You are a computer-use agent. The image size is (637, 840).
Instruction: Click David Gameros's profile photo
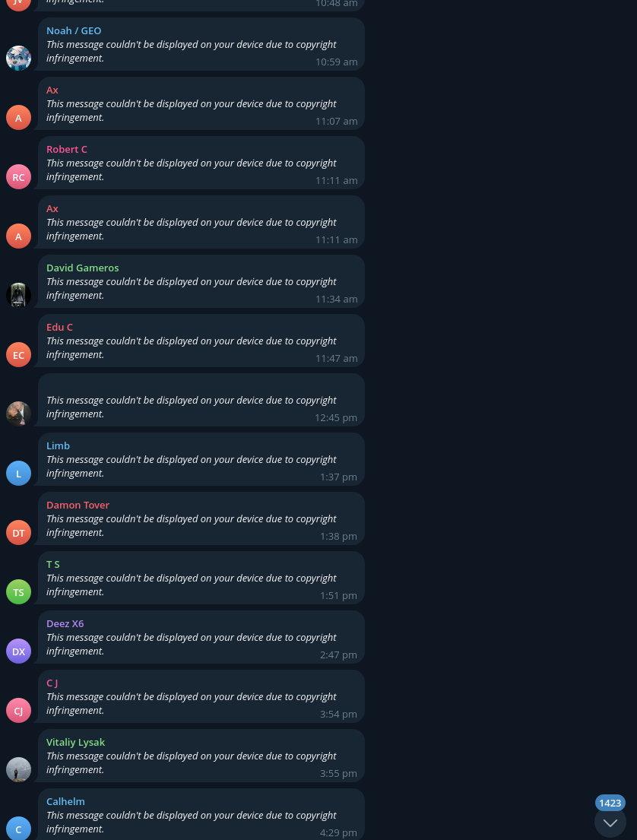[18, 295]
